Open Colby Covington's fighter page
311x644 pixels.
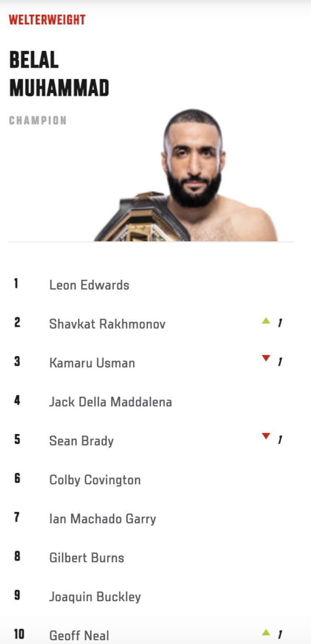(95, 480)
